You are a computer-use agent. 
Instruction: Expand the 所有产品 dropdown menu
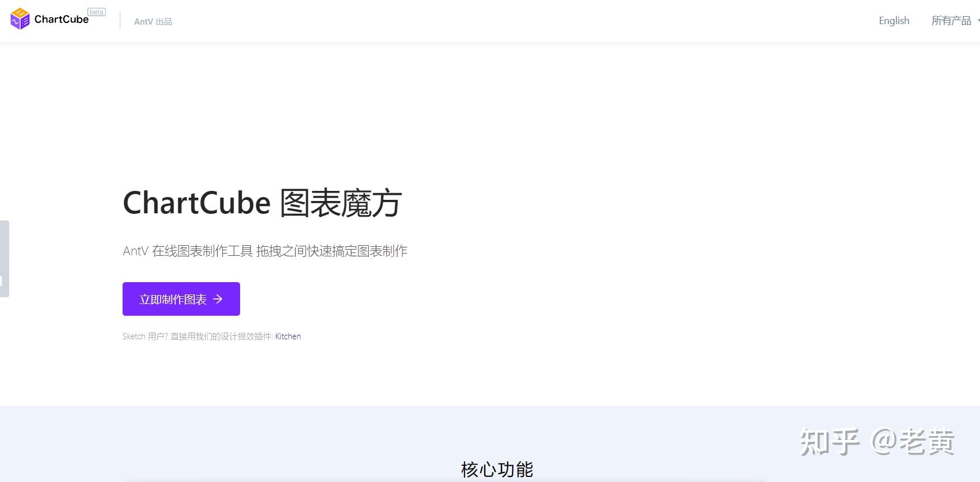tap(955, 21)
